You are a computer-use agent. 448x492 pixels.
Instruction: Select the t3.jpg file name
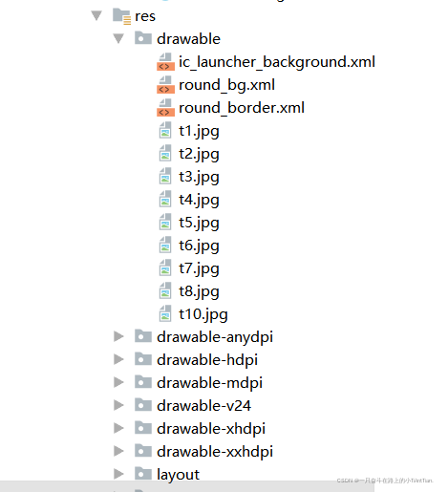tap(199, 178)
